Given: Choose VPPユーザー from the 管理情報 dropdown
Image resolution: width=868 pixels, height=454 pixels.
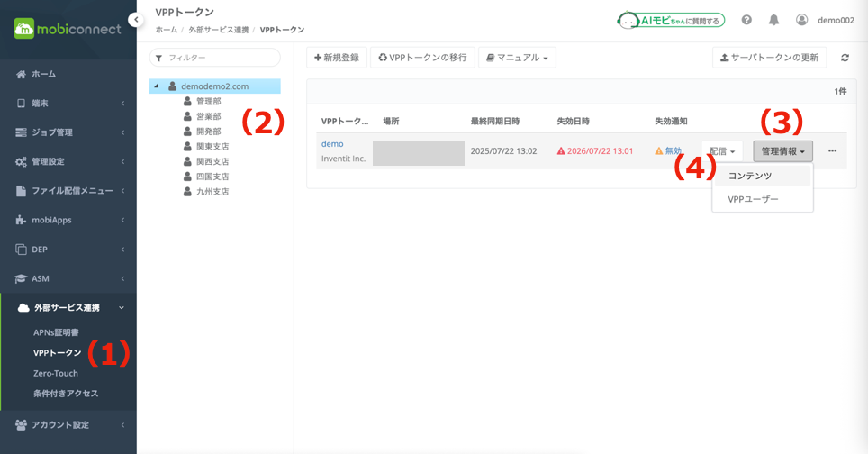Looking at the screenshot, I should coord(763,199).
